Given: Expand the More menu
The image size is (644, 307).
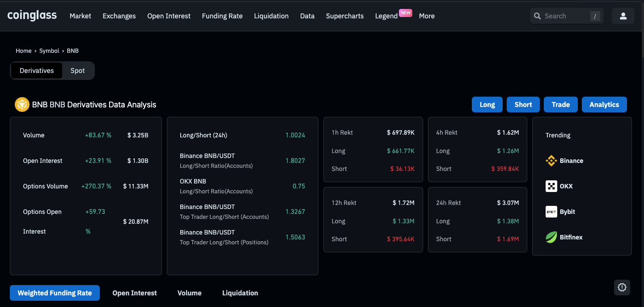Looking at the screenshot, I should coord(427,16).
